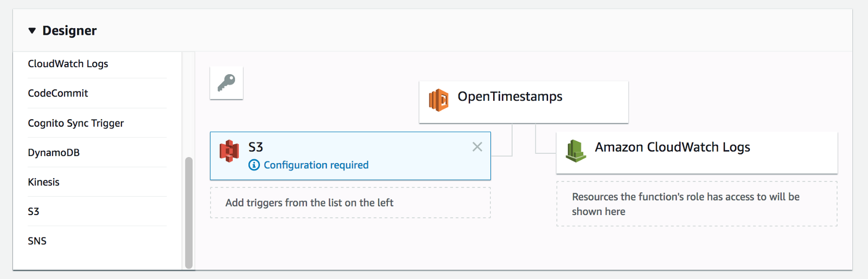
Task: Click the key permissions icon
Action: [226, 83]
